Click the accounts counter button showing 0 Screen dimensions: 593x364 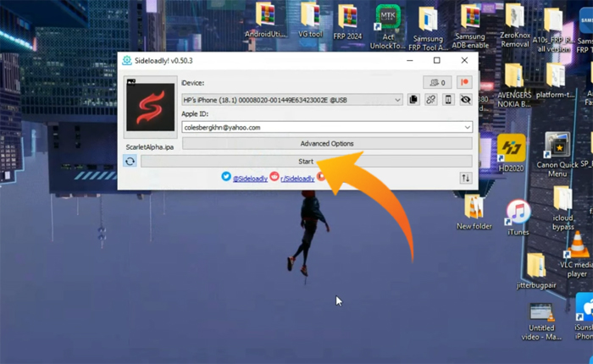tap(437, 82)
